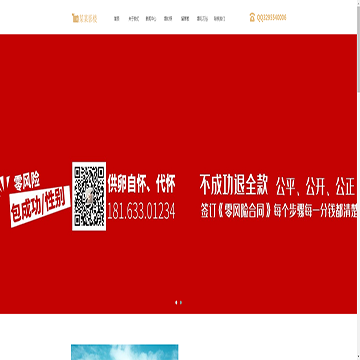360x360 pixels.
Task: Click the page's vertical scrollbar thumb
Action: click(x=358, y=47)
